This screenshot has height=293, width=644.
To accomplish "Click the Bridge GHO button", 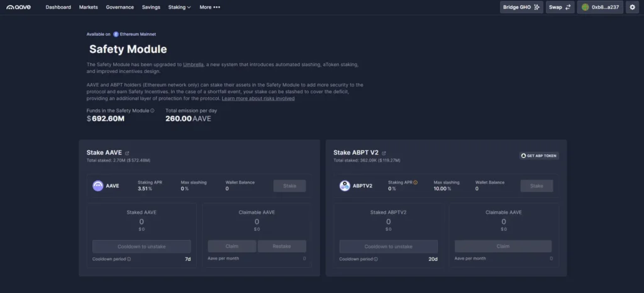I will 521,7.
